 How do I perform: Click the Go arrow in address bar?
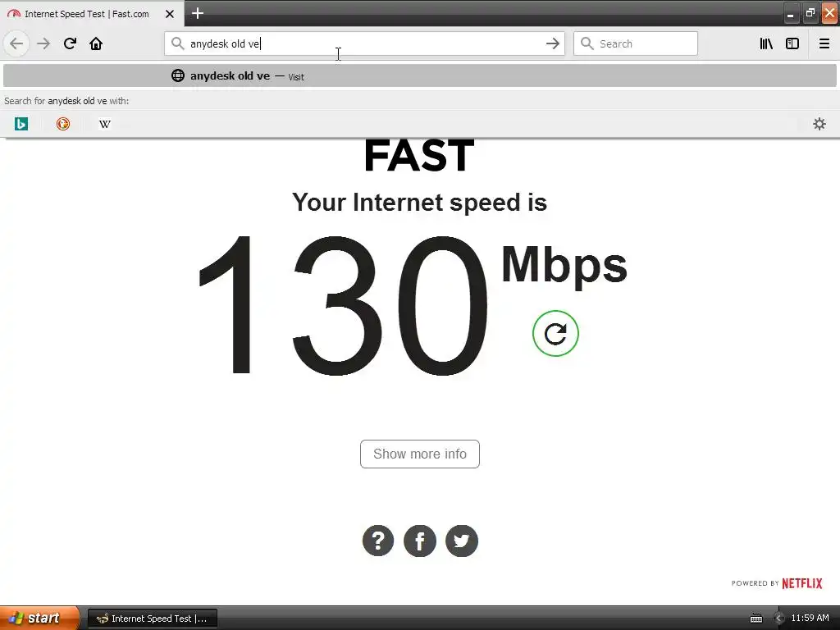(x=552, y=43)
